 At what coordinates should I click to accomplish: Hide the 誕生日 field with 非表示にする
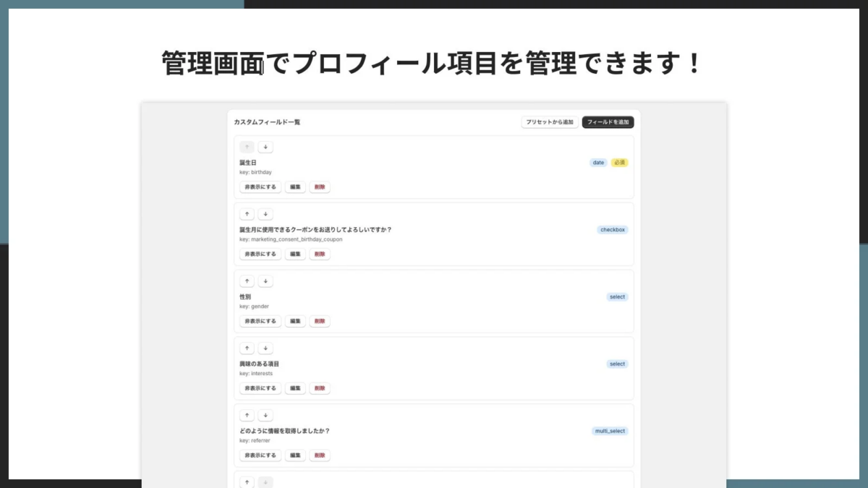pyautogui.click(x=260, y=187)
